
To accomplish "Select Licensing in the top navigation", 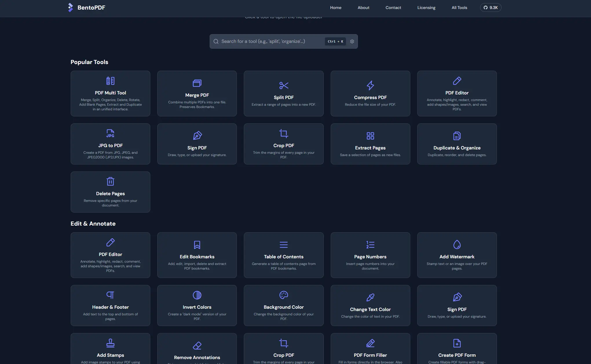I will pyautogui.click(x=426, y=8).
